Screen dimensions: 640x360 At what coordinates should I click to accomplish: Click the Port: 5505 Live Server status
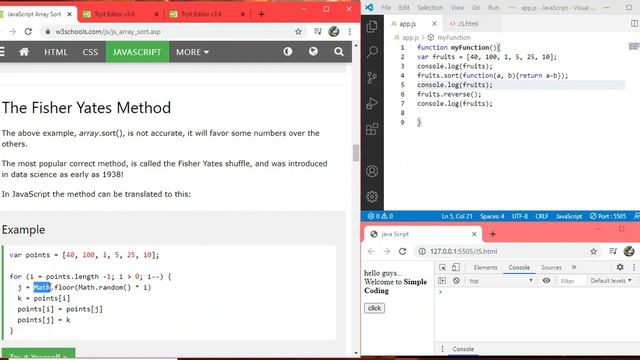608,216
